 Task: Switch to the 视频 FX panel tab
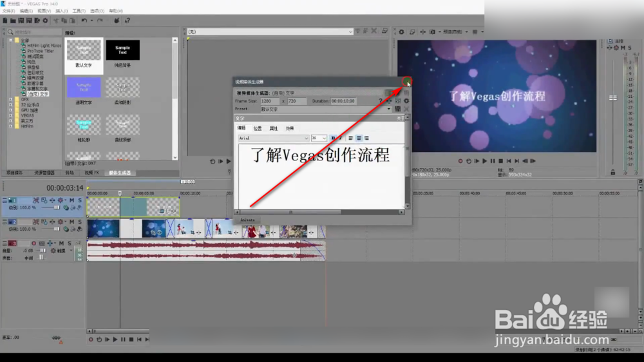[x=91, y=173]
